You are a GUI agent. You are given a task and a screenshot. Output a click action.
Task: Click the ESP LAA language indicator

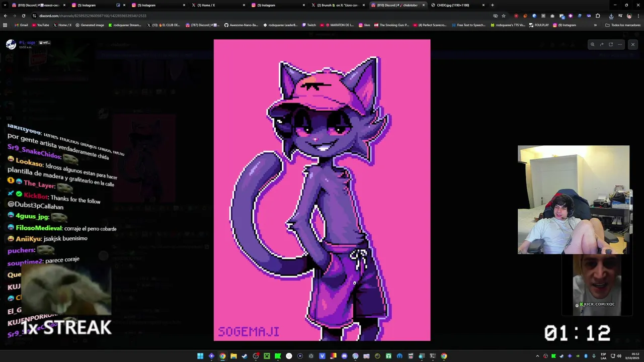tap(603, 356)
